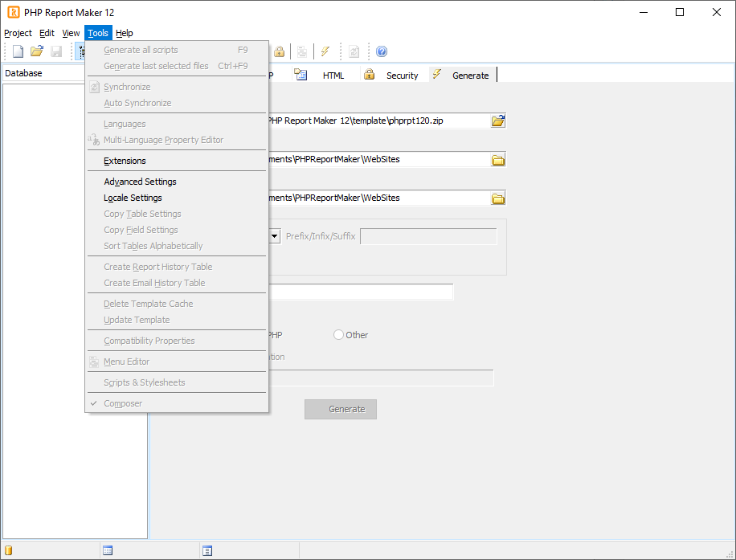Image resolution: width=736 pixels, height=560 pixels.
Task: Click the New Project toolbar icon
Action: pos(18,51)
